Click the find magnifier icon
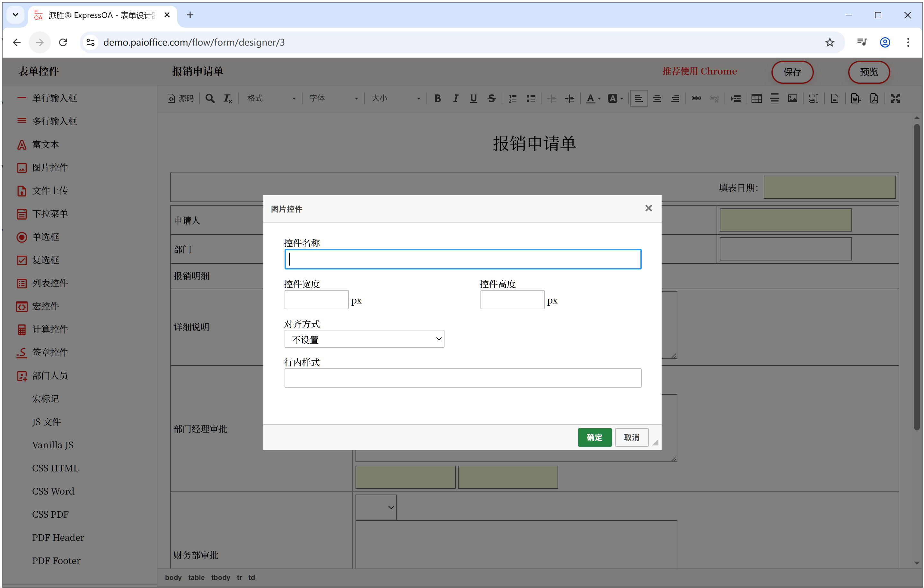The width and height of the screenshot is (924, 588). coord(210,99)
